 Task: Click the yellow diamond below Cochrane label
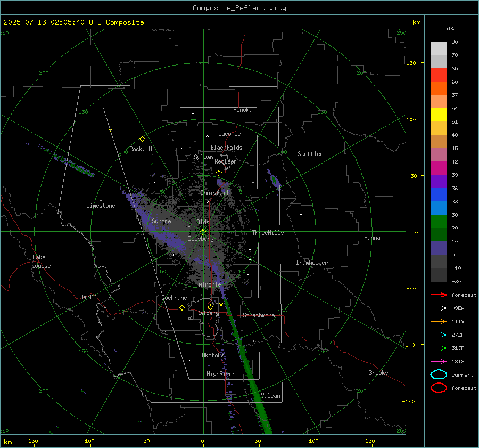coord(182,307)
